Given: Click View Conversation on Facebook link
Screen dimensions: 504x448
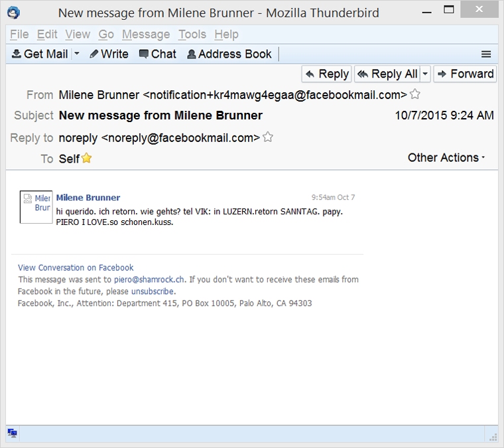Looking at the screenshot, I should (x=76, y=267).
